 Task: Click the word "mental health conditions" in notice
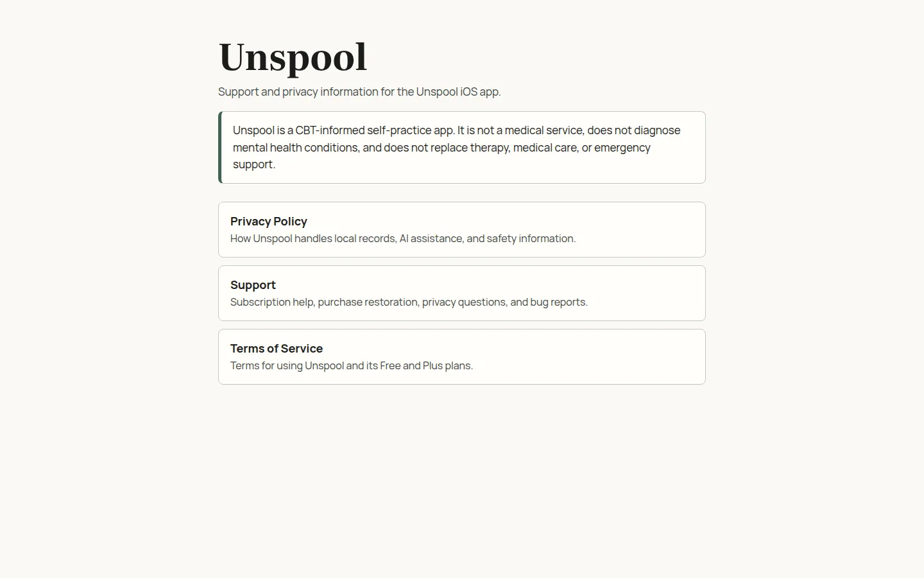pos(296,147)
